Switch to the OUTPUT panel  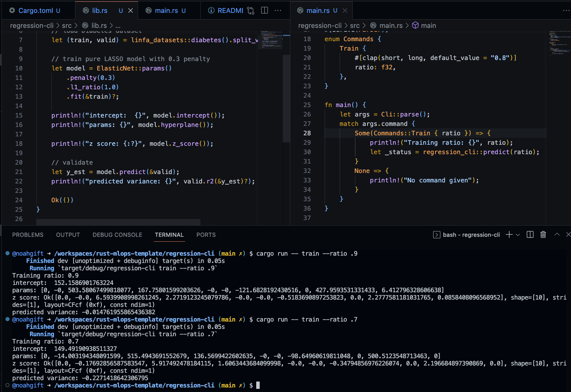pos(68,235)
